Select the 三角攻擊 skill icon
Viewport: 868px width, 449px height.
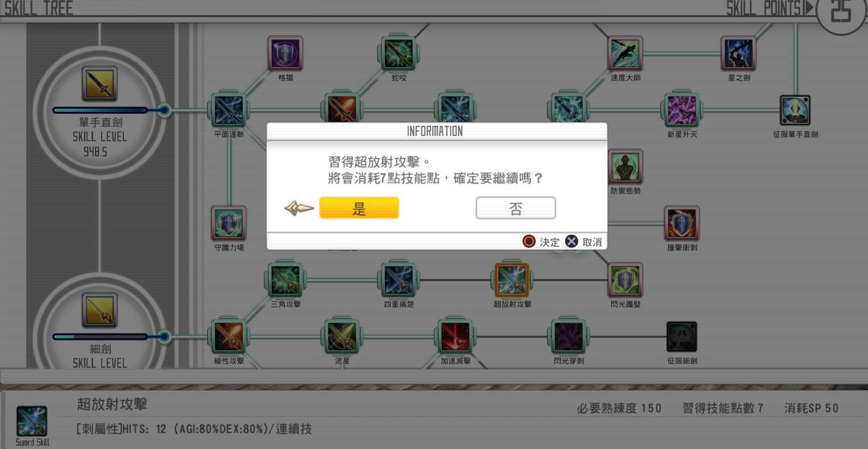click(285, 279)
